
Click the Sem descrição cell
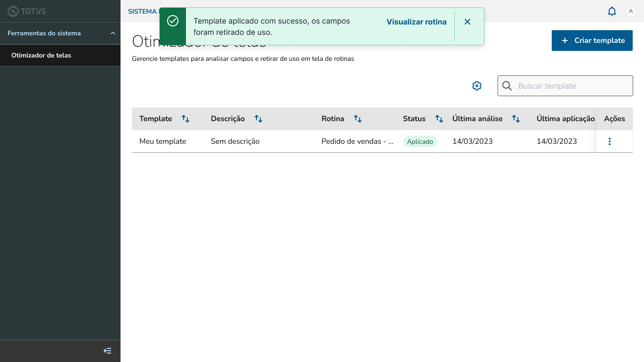235,141
